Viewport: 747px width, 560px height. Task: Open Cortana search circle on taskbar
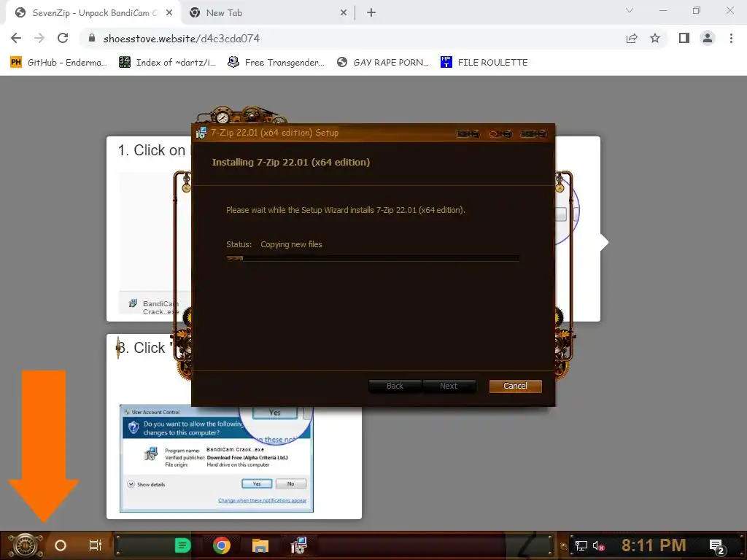tap(61, 545)
